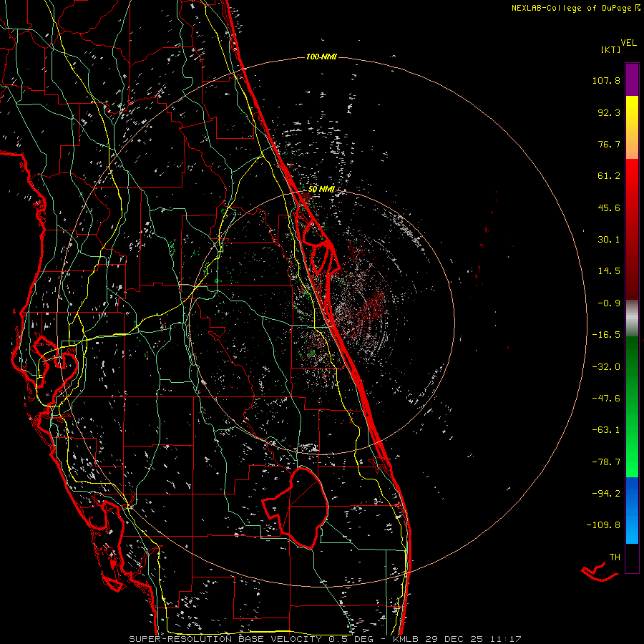Select the -109.8 legend value

pyautogui.click(x=603, y=525)
